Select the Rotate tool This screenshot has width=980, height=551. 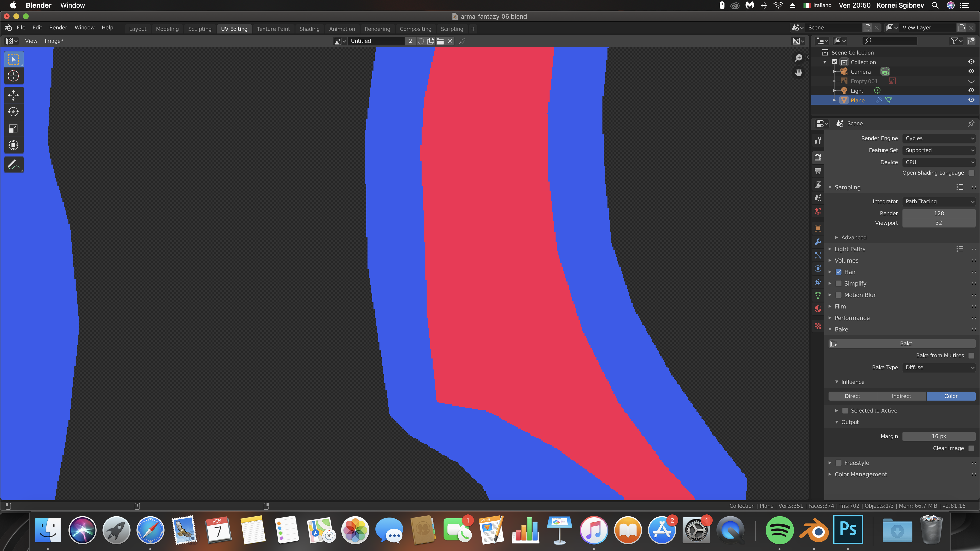(x=13, y=112)
